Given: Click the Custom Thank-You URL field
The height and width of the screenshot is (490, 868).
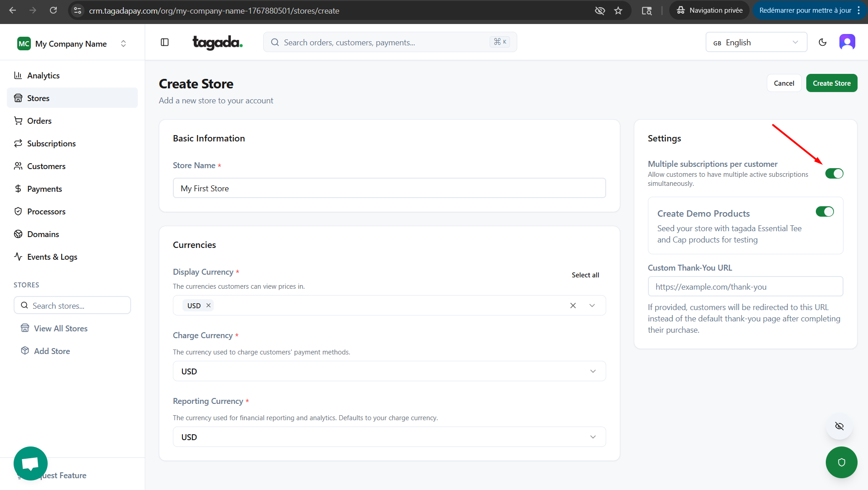Looking at the screenshot, I should point(745,286).
